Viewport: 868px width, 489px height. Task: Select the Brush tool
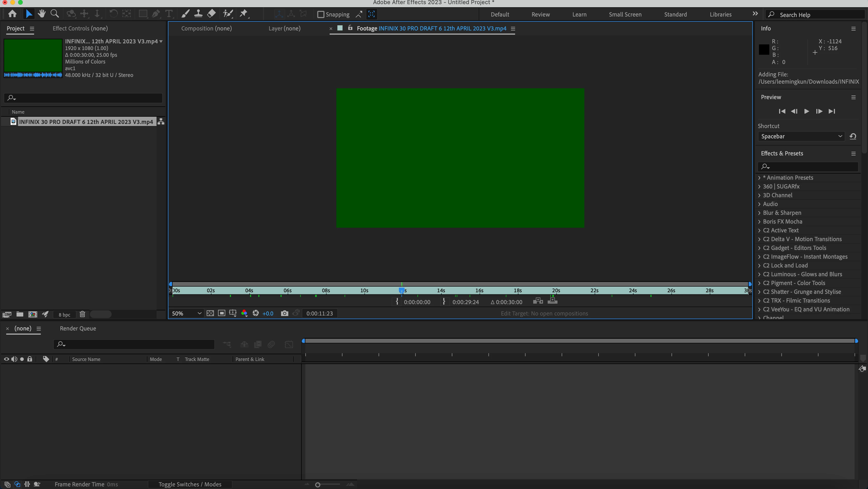click(x=185, y=14)
